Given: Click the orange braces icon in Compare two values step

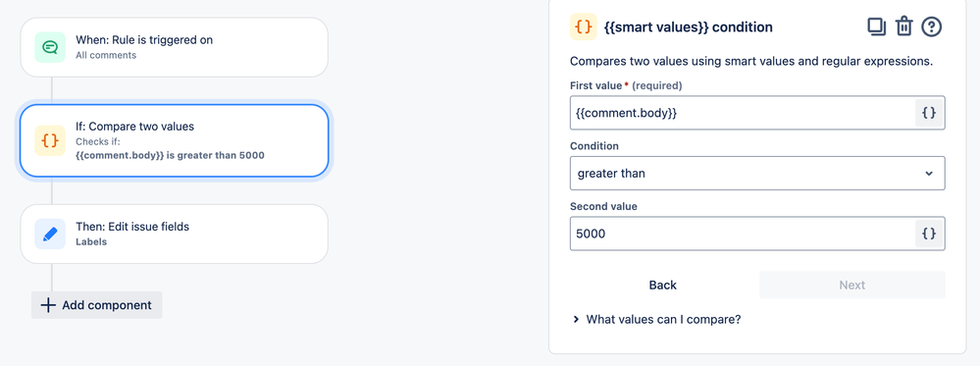Looking at the screenshot, I should click(x=50, y=140).
